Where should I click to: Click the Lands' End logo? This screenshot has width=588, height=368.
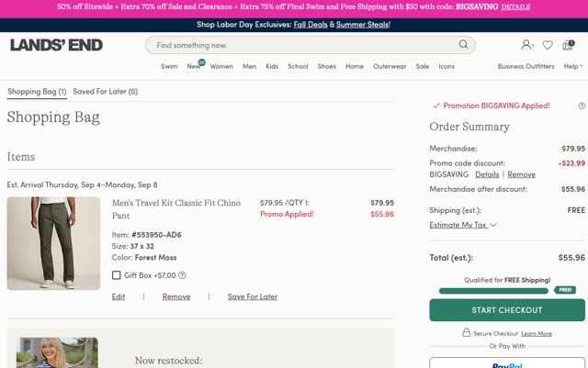click(x=56, y=45)
